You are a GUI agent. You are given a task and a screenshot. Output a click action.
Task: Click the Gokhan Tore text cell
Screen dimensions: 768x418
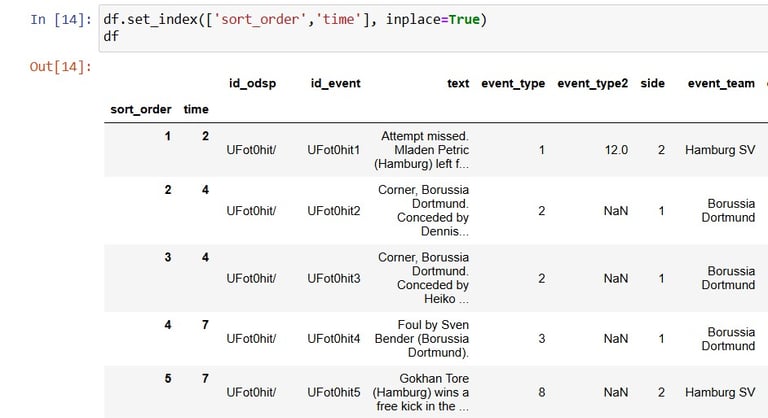pyautogui.click(x=421, y=392)
